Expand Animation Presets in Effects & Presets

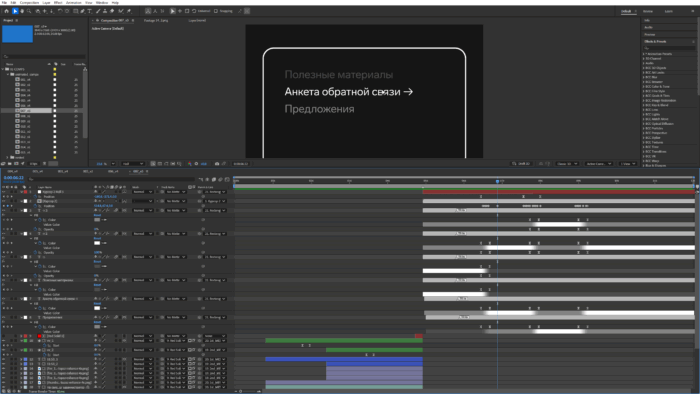click(643, 54)
